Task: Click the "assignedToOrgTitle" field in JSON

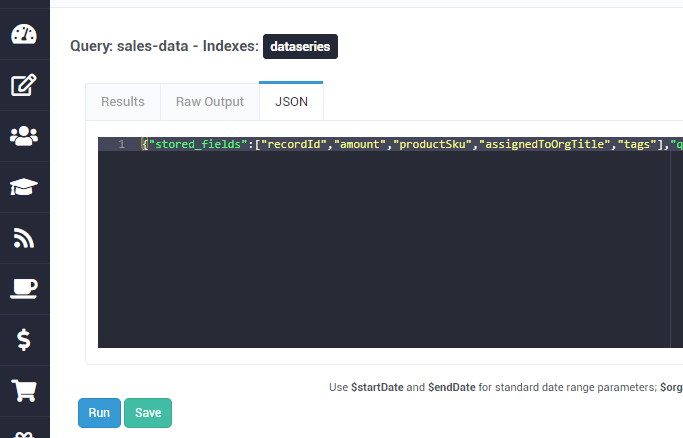Action: point(545,144)
